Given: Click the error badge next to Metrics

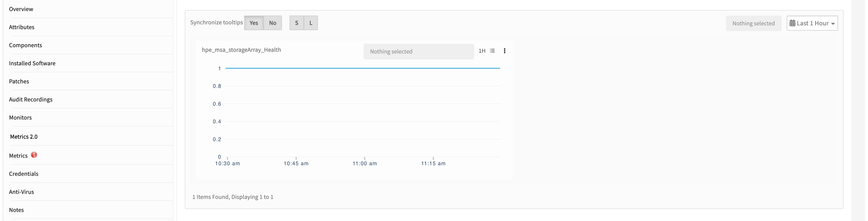Looking at the screenshot, I should click(x=34, y=155).
